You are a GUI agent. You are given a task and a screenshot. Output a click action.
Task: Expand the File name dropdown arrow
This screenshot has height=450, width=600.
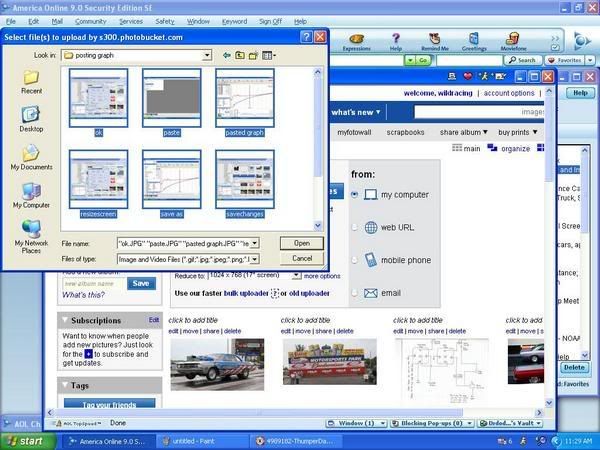pyautogui.click(x=254, y=243)
